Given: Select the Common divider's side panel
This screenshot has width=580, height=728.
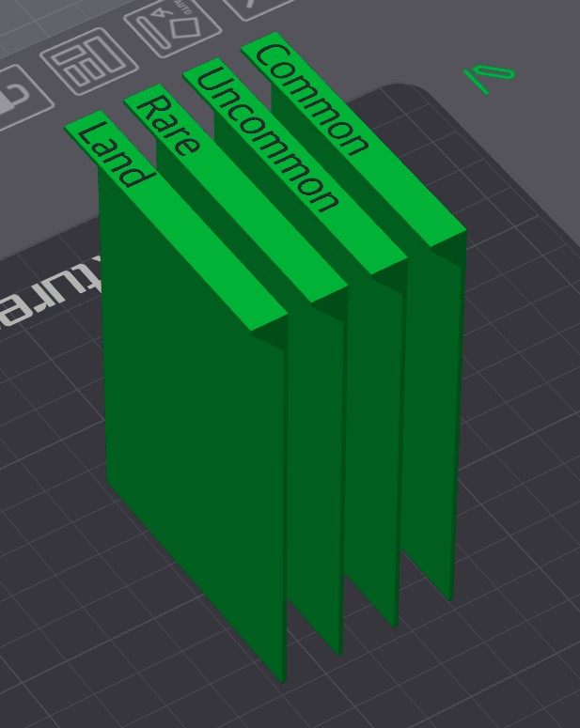Looking at the screenshot, I should 430,418.
